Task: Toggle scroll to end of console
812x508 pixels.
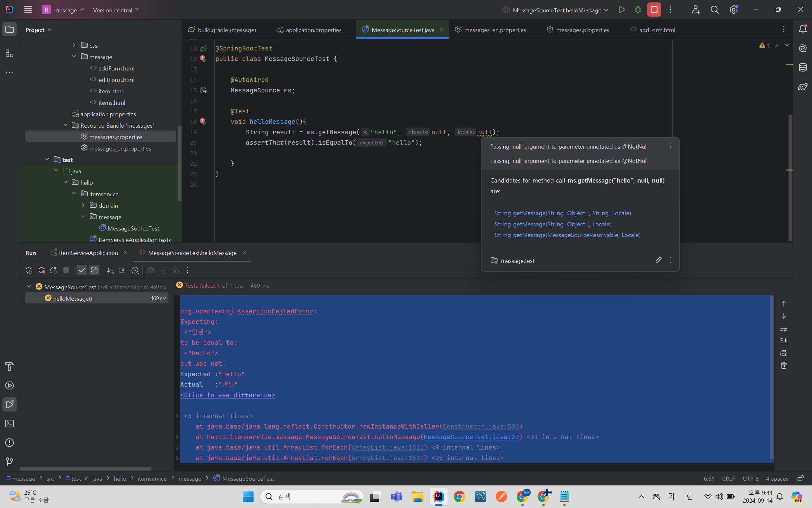Action: point(783,340)
